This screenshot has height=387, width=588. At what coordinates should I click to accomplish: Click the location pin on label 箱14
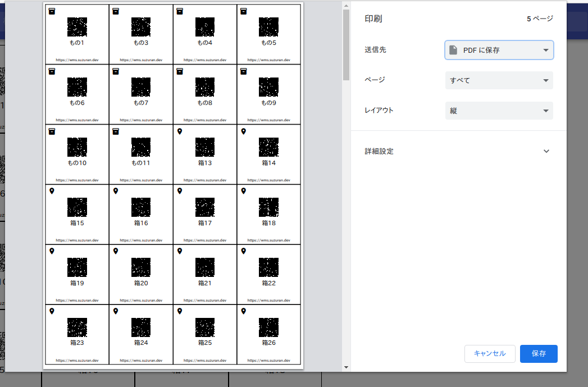pos(244,131)
